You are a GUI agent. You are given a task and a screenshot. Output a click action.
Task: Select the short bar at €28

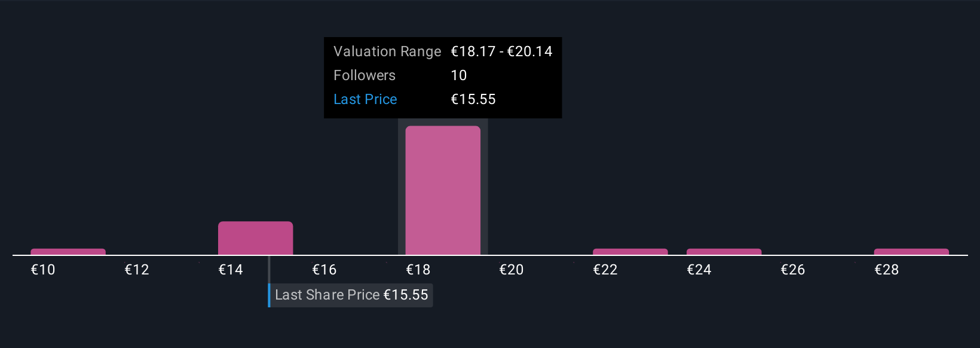click(911, 252)
